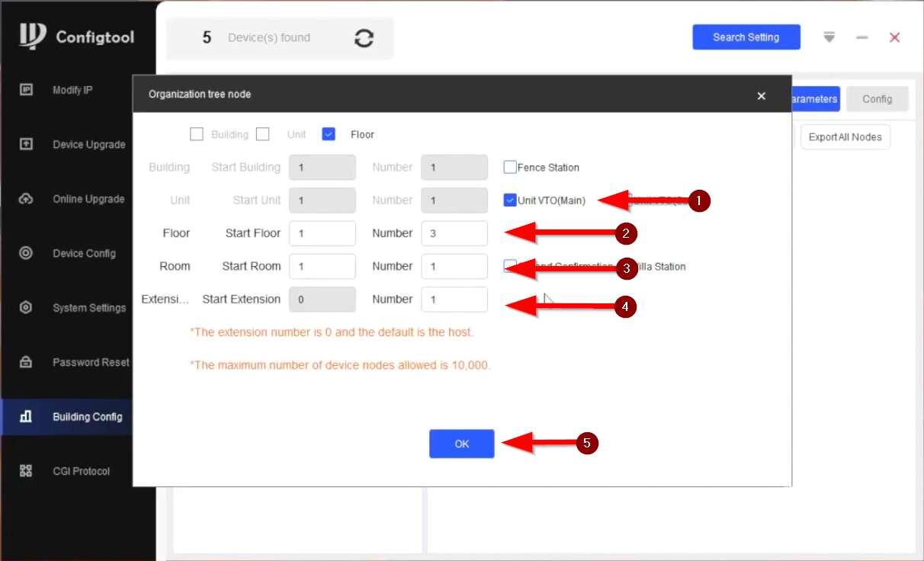This screenshot has width=924, height=561.
Task: Untick the Floor checkbox
Action: coord(329,134)
